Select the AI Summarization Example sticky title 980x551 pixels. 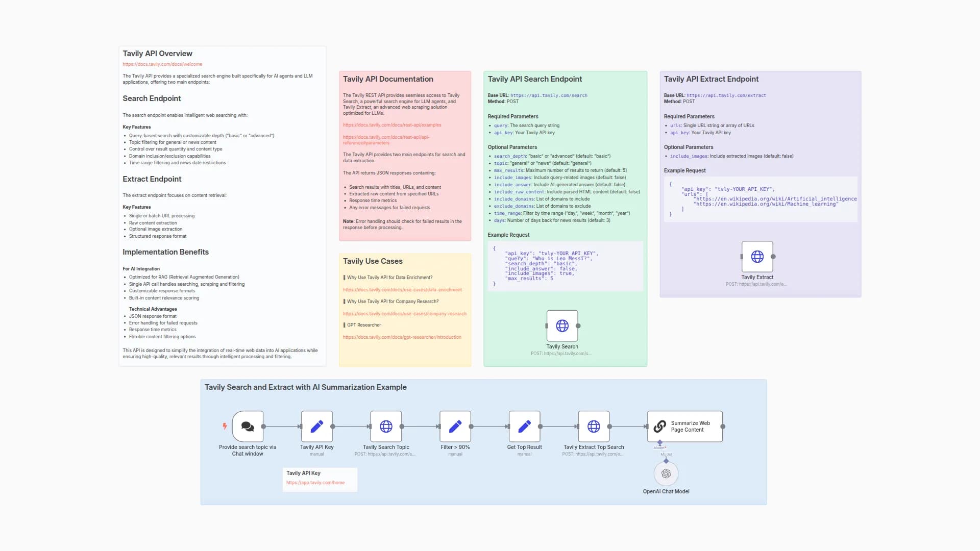[x=306, y=387]
